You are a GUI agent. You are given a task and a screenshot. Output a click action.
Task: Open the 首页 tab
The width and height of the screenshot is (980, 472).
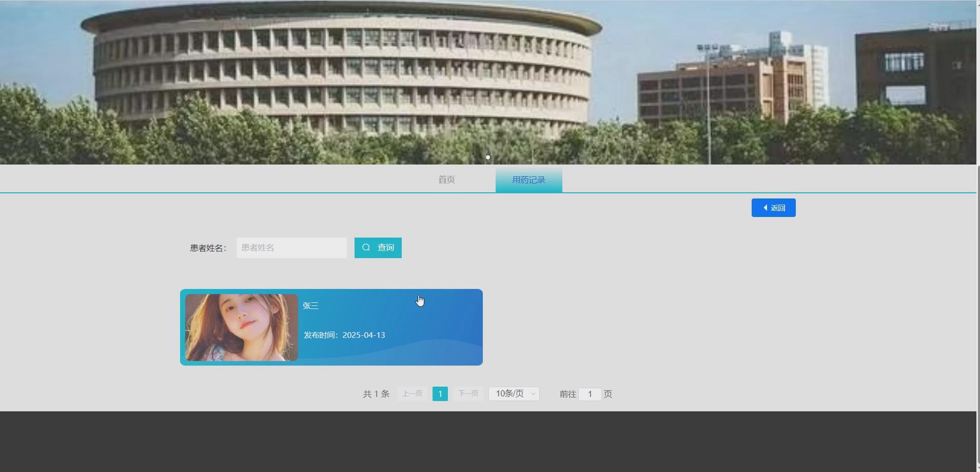point(446,180)
